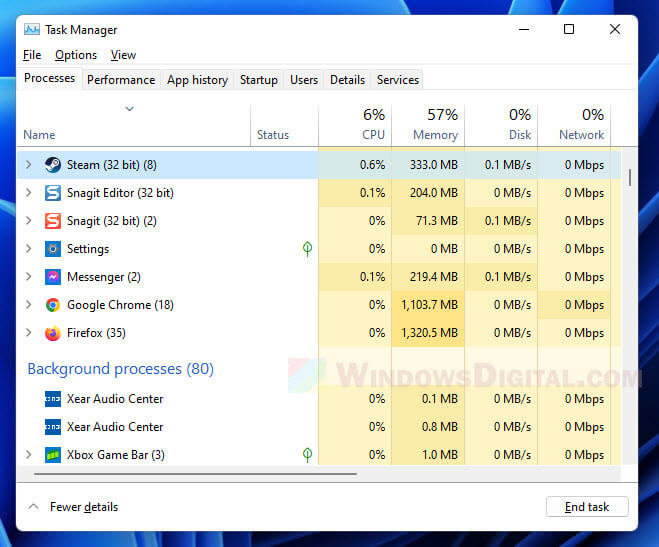Minimize the Task Manager window
Image resolution: width=659 pixels, height=547 pixels.
click(x=524, y=29)
